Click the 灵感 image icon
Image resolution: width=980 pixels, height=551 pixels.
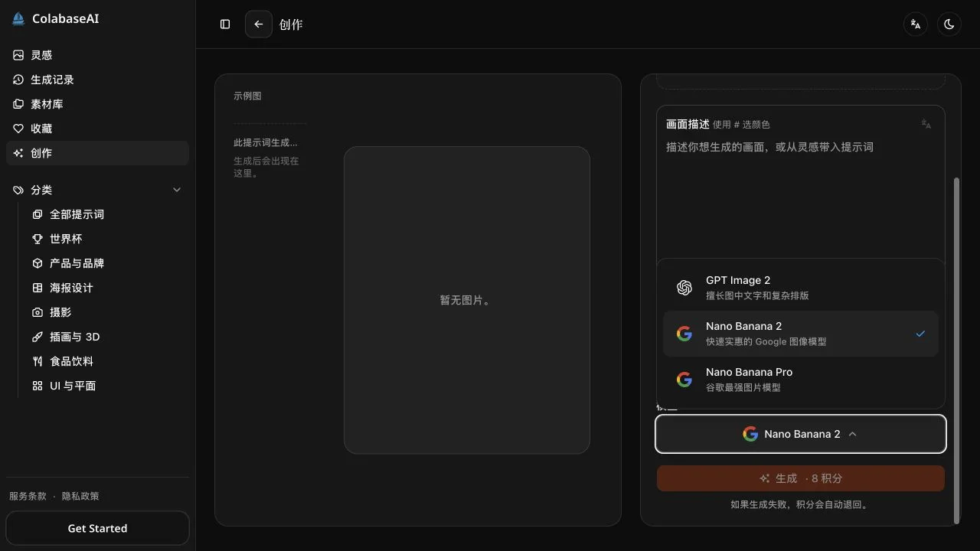(x=18, y=55)
